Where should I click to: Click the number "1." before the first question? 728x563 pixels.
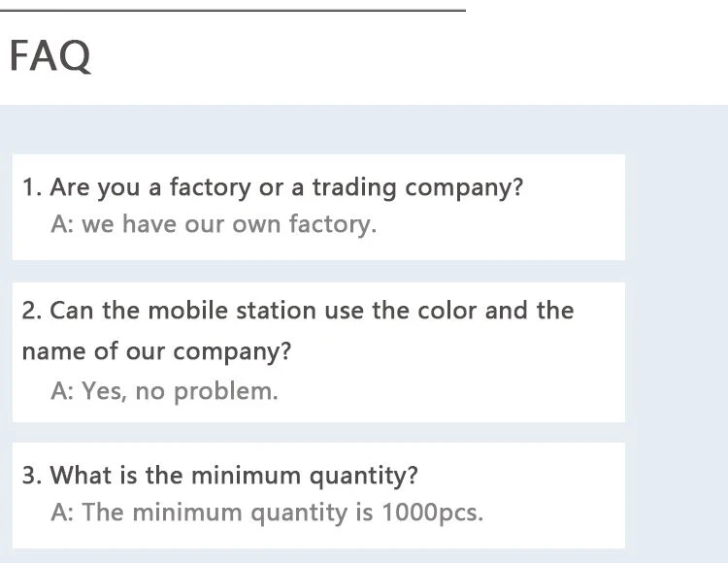[x=31, y=187]
